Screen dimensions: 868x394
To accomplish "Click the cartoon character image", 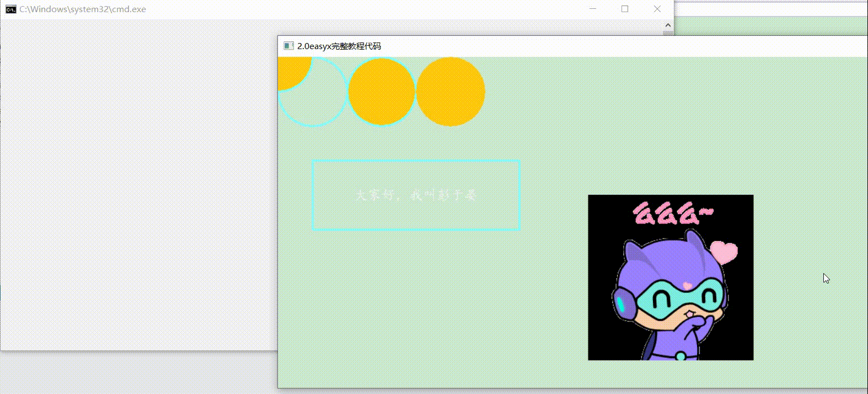I will point(671,278).
